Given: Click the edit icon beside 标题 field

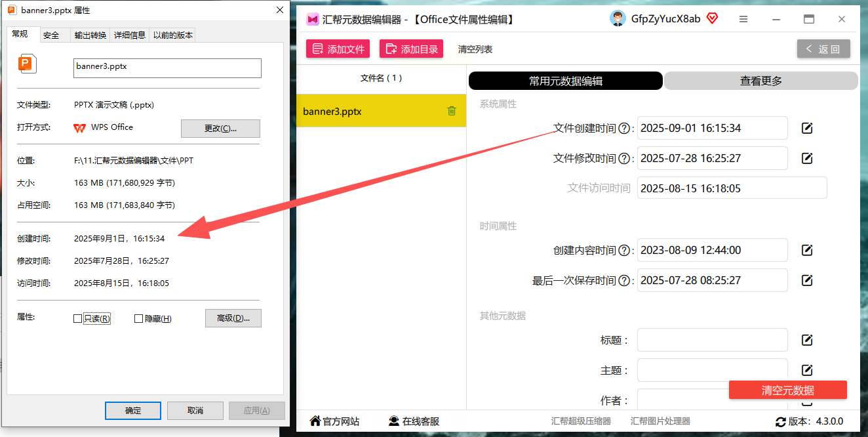Looking at the screenshot, I should click(x=807, y=340).
